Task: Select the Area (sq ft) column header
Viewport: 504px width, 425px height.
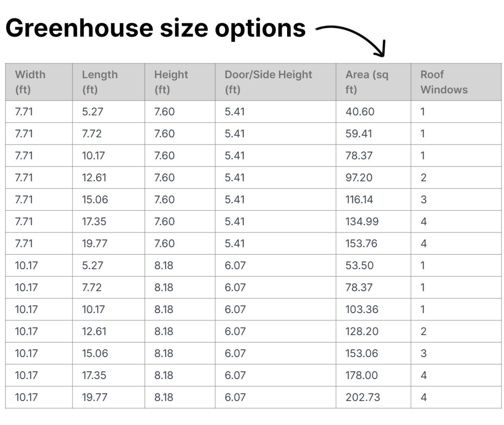Action: coord(367,82)
